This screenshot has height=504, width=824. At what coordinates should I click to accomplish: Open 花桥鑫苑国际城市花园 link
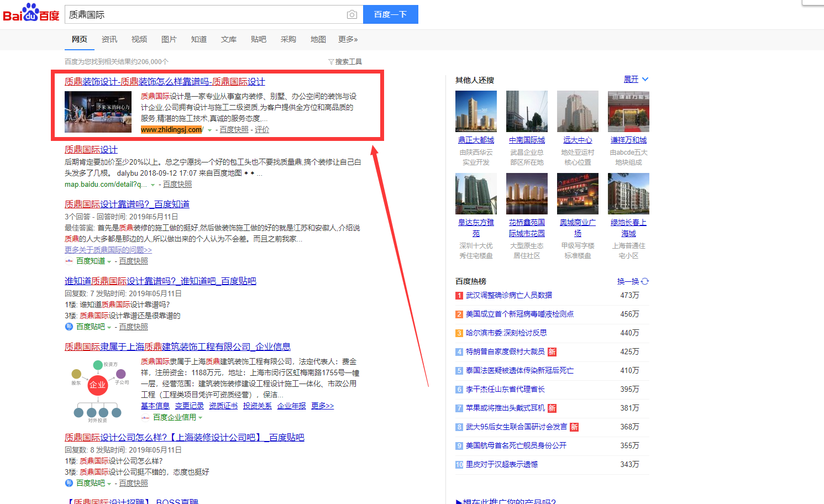527,228
